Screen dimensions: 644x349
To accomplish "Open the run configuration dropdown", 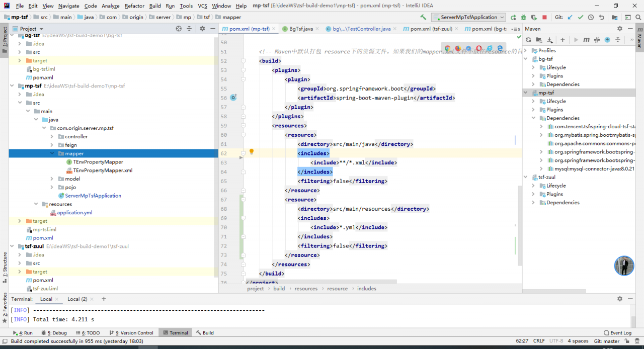I will [469, 17].
